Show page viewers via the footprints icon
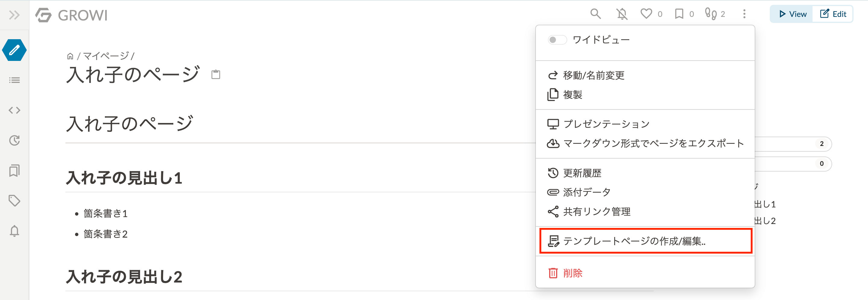The height and width of the screenshot is (300, 868). (711, 14)
